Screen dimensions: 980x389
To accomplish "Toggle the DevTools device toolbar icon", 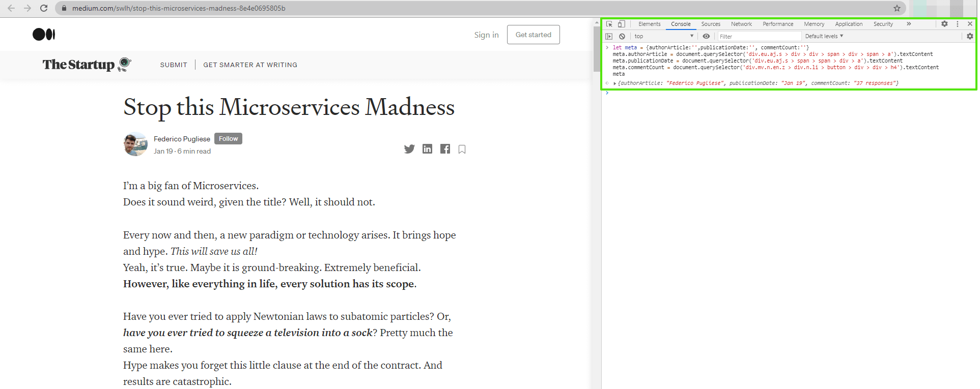I will (x=621, y=24).
